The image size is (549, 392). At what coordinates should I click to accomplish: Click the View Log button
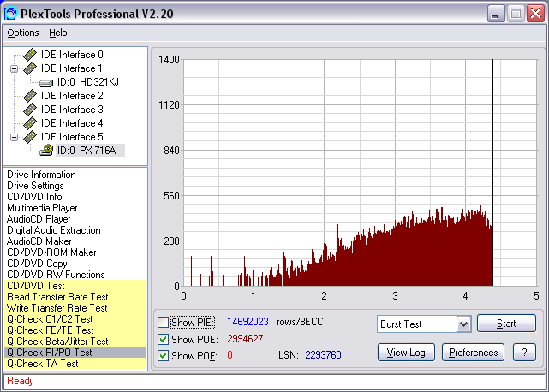click(x=406, y=352)
